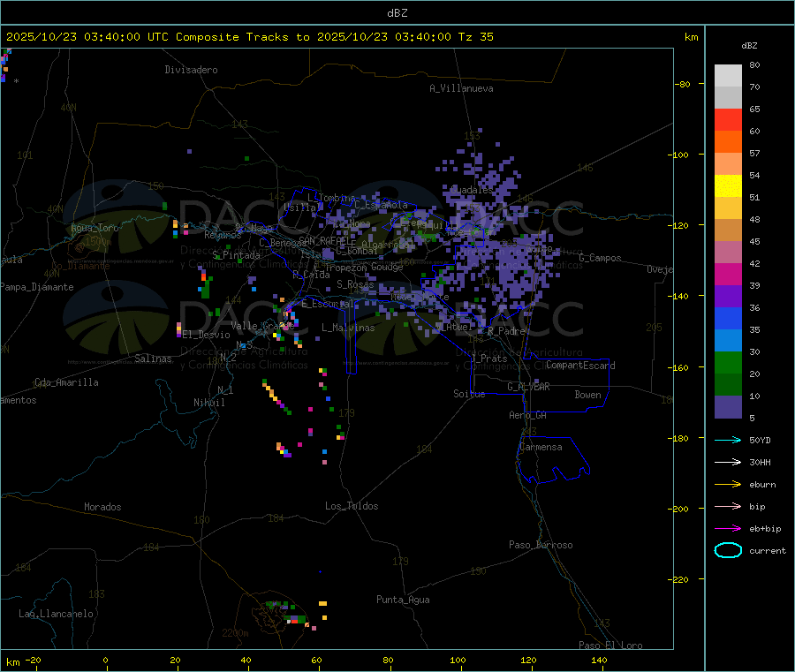Click the light gray top legend swatch
The height and width of the screenshot is (672, 795).
tap(728, 75)
